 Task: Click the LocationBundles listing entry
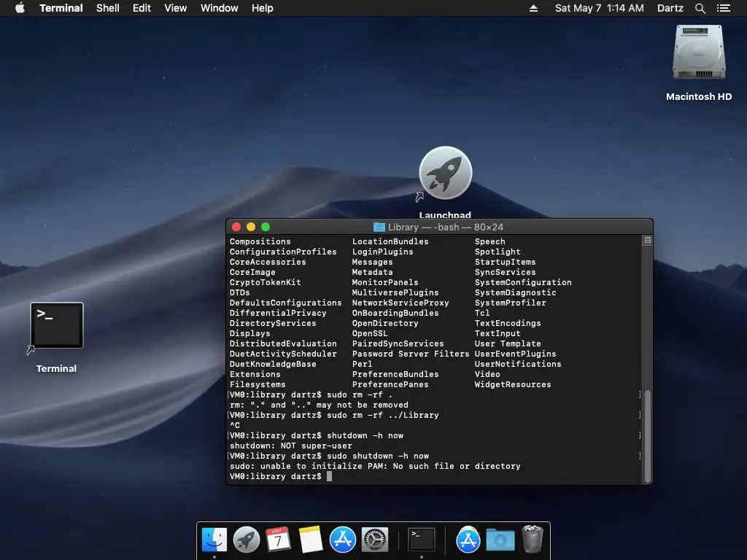point(390,241)
